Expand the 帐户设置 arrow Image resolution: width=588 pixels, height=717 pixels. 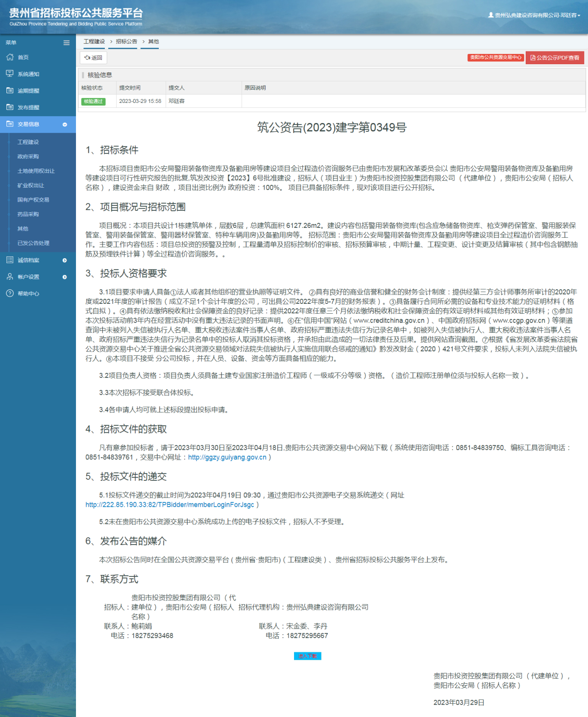[x=64, y=276]
